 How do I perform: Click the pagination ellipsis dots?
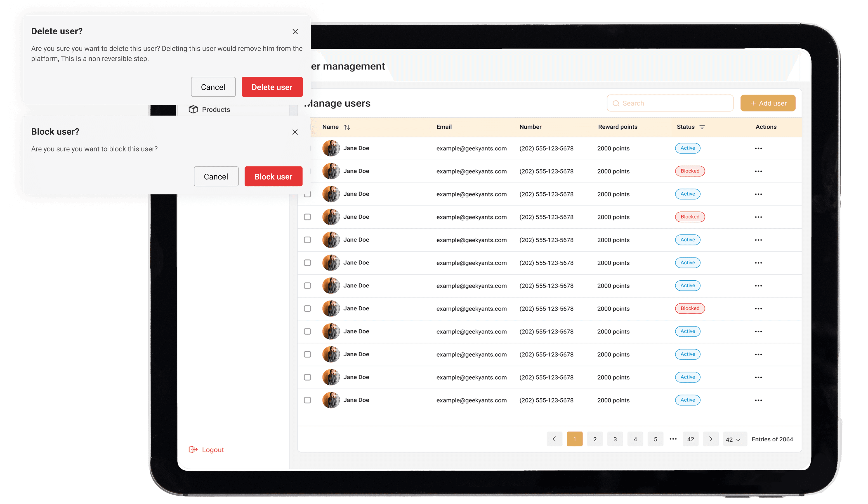(673, 439)
